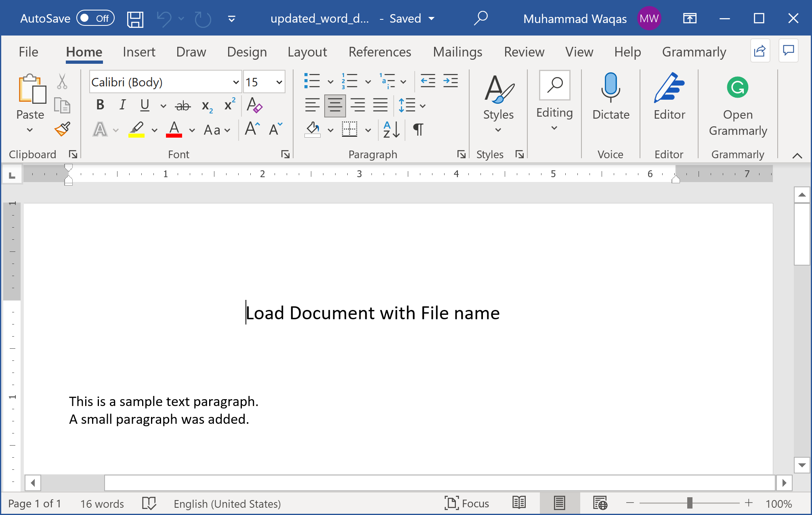
Task: Toggle the AutoSave switch
Action: point(95,19)
